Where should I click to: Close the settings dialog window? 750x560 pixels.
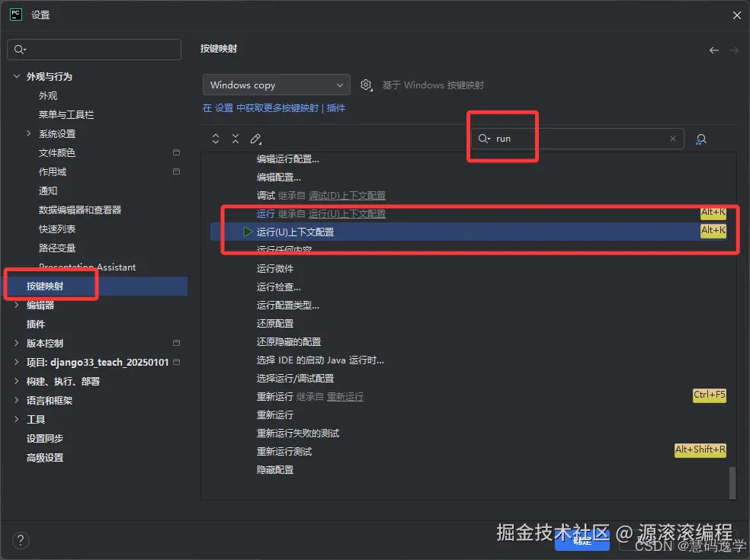point(736,15)
